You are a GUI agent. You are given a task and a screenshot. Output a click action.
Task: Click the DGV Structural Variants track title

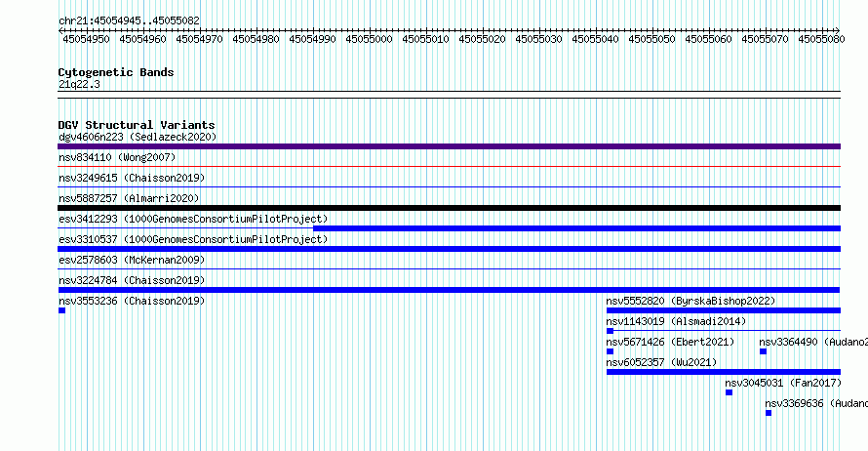tap(137, 125)
